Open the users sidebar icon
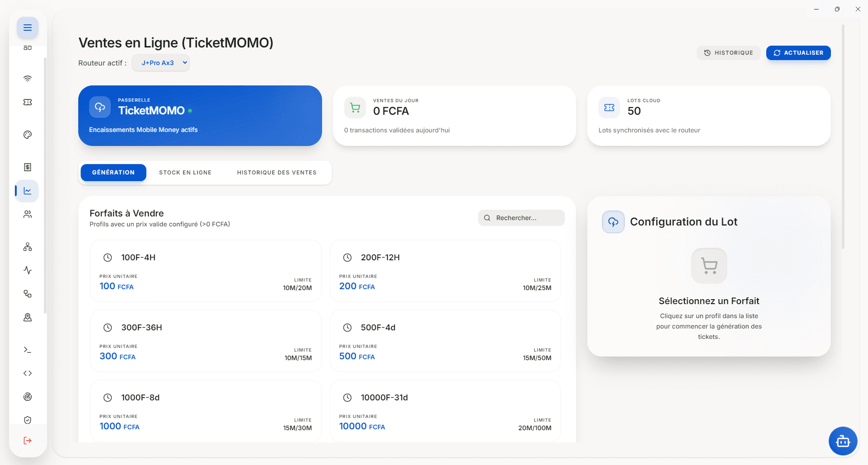The width and height of the screenshot is (868, 465). click(28, 214)
